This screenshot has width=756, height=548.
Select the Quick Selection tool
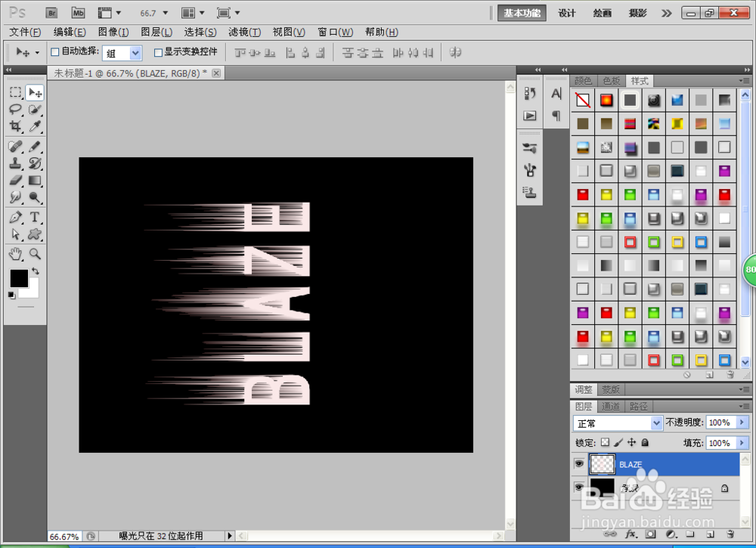tap(35, 110)
